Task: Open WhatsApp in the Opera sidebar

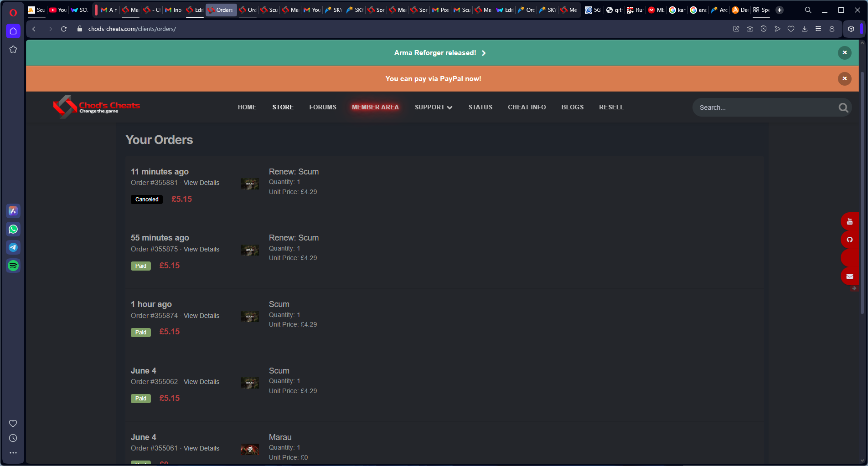Action: click(x=13, y=229)
